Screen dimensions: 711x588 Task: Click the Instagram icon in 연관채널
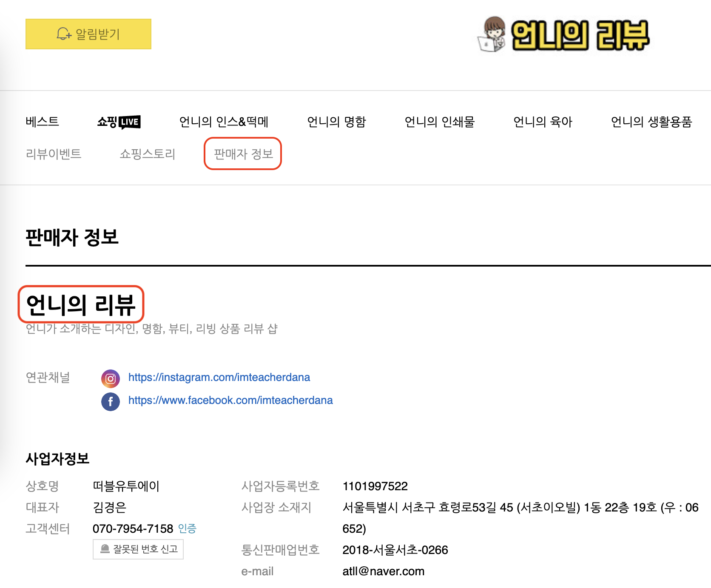(x=110, y=378)
